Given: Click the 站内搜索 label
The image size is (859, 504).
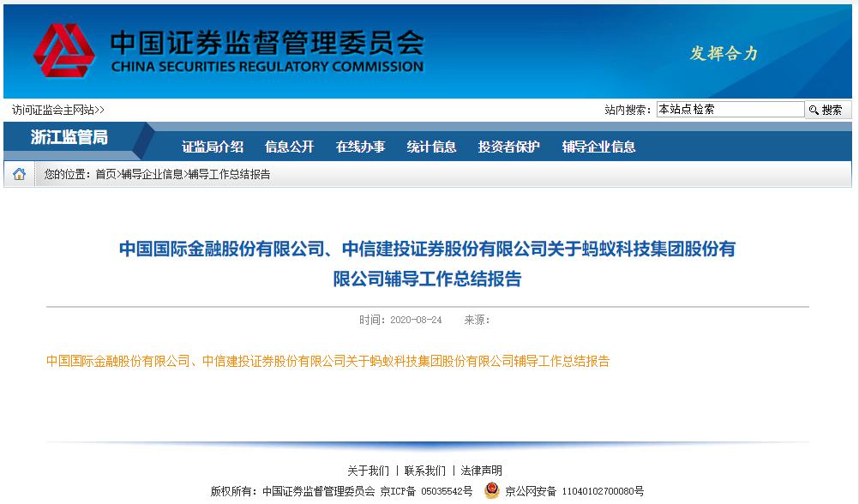Looking at the screenshot, I should (628, 110).
